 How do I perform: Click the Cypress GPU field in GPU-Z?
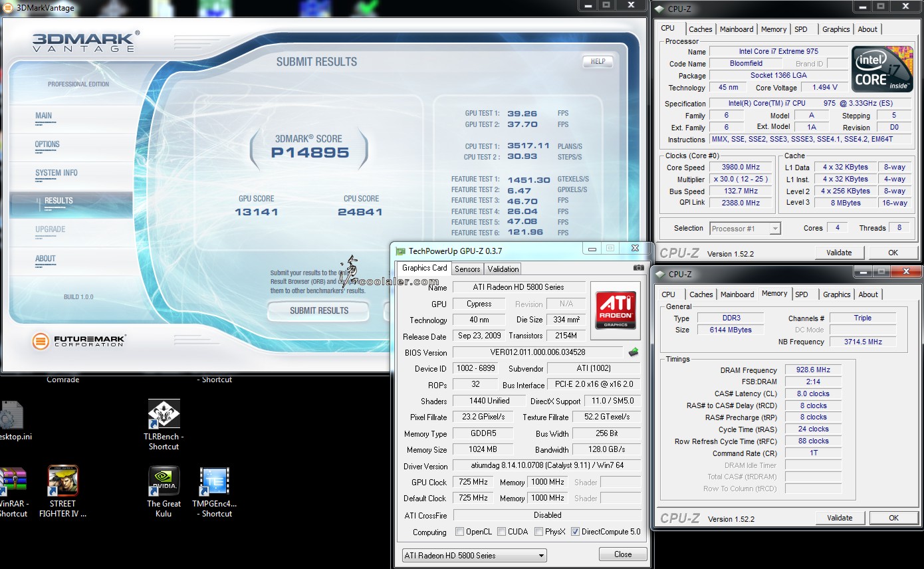479,304
